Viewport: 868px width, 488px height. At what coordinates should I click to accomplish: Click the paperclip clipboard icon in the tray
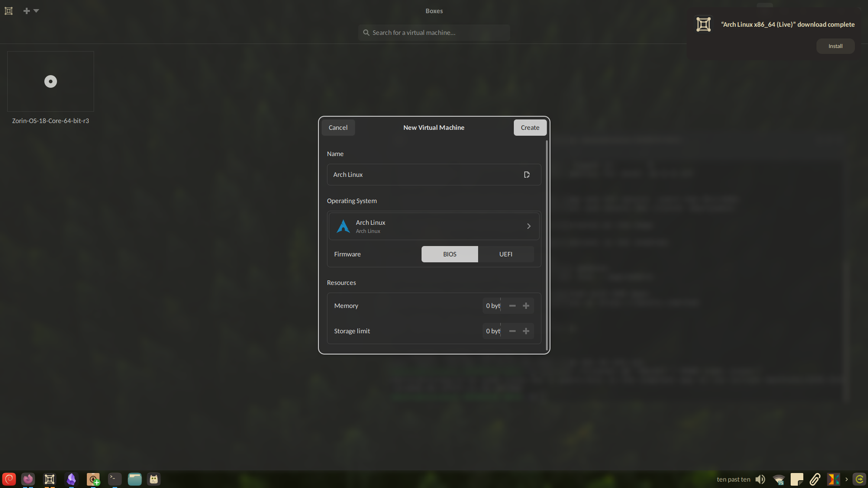[815, 479]
